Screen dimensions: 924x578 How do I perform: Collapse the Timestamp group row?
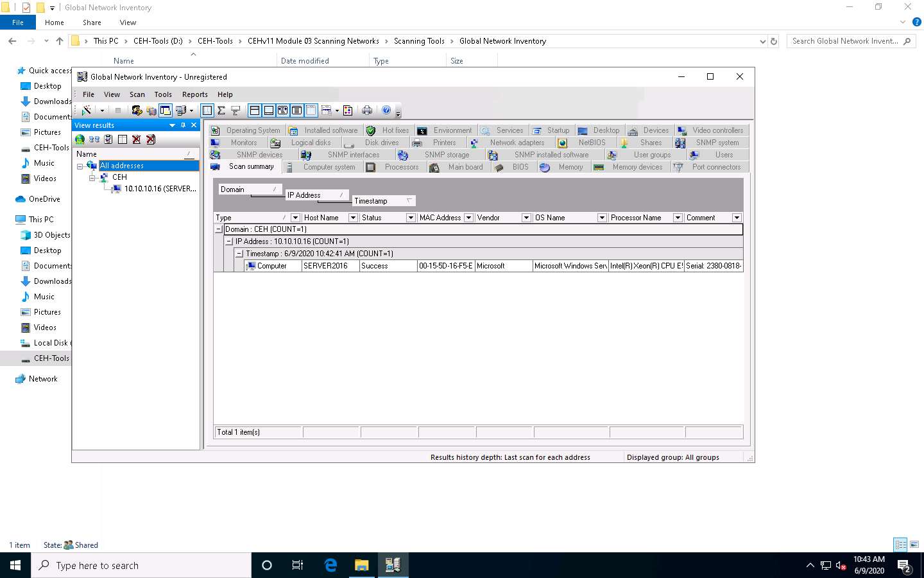239,254
